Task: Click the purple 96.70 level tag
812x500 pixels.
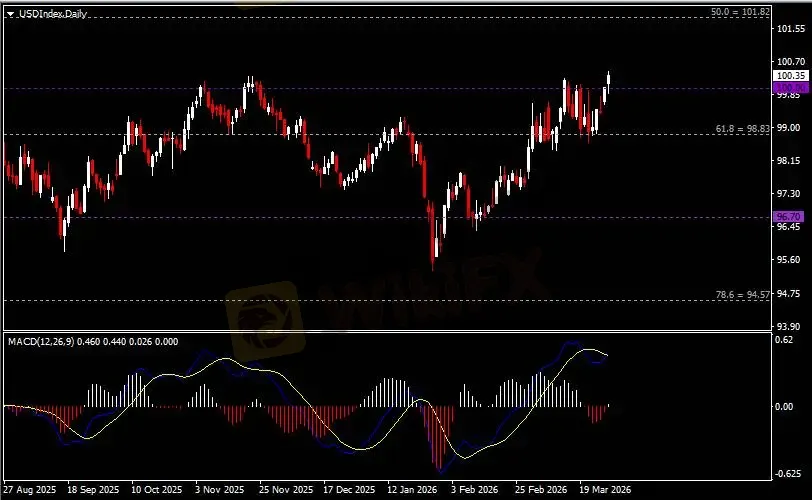Action: pos(789,216)
